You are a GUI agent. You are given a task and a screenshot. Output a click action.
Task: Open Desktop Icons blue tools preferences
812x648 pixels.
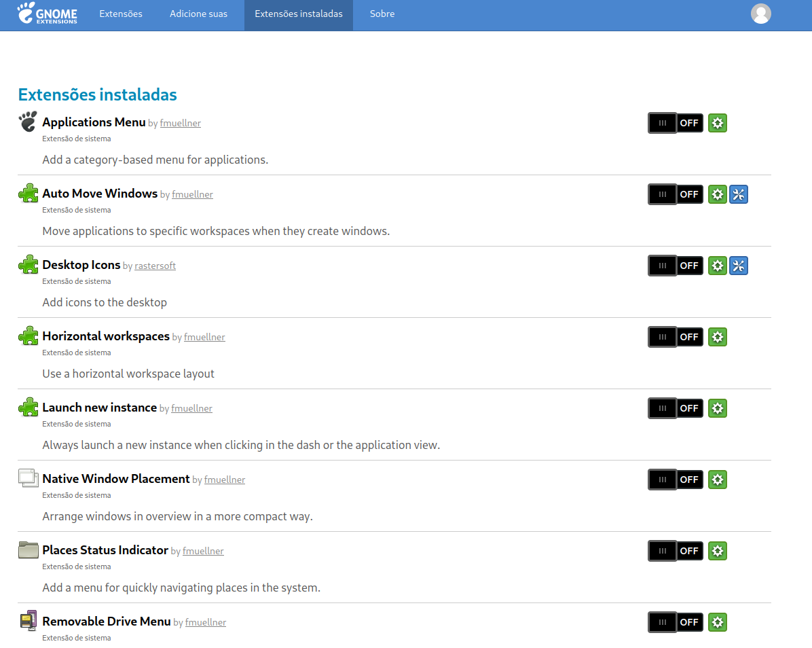(739, 266)
